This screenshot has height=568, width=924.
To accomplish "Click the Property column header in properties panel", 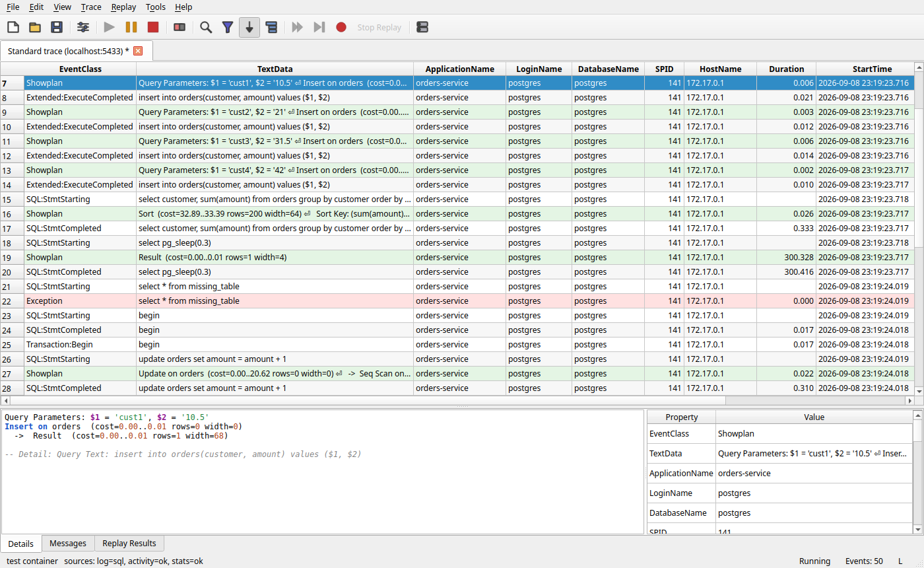I will (x=681, y=417).
